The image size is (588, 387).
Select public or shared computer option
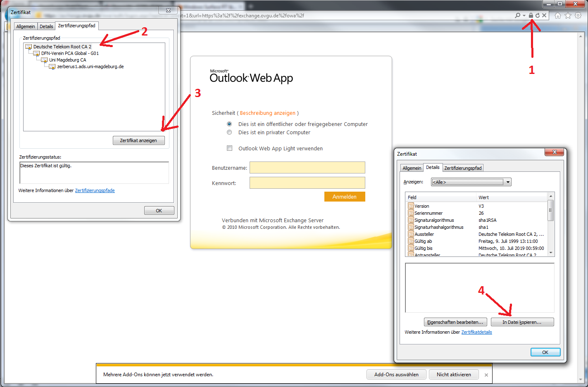coord(229,124)
